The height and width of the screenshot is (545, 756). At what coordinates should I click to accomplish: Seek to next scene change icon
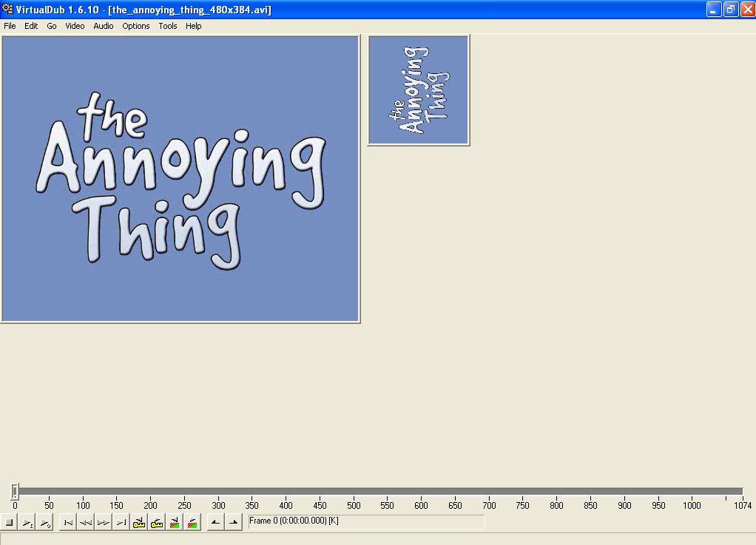(192, 522)
